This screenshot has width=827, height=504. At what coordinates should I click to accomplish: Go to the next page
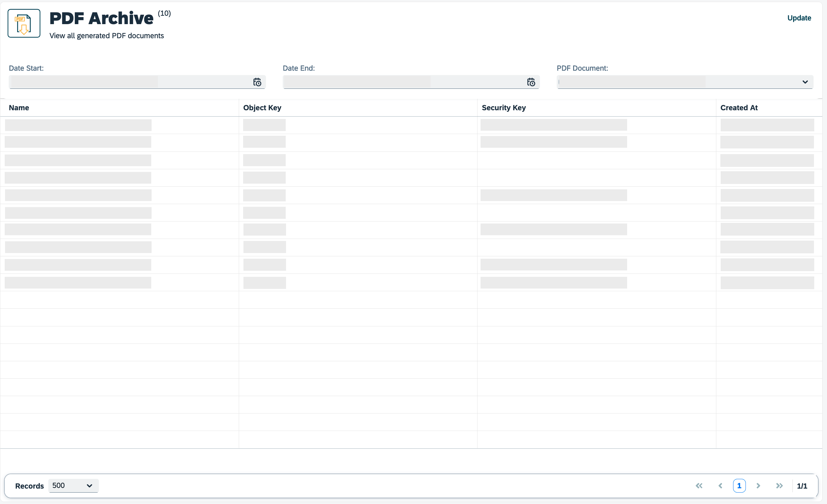(x=758, y=486)
